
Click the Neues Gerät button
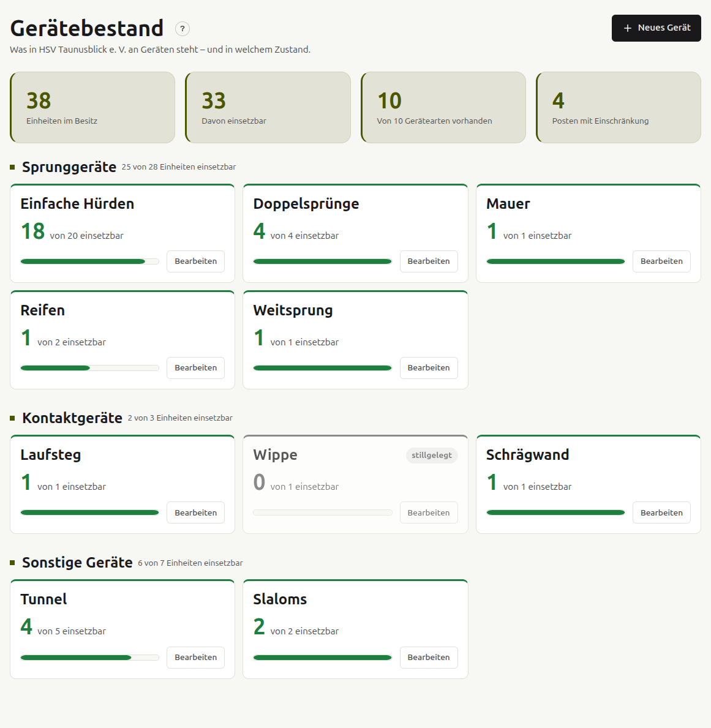click(x=656, y=28)
